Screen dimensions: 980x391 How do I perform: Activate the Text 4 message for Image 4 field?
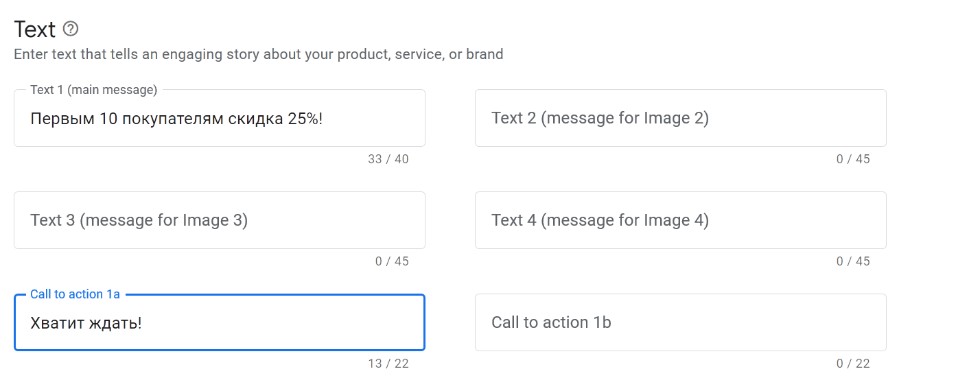679,220
